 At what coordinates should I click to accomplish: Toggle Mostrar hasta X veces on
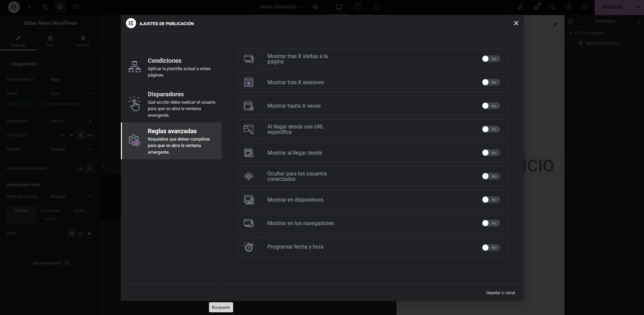[x=491, y=106]
